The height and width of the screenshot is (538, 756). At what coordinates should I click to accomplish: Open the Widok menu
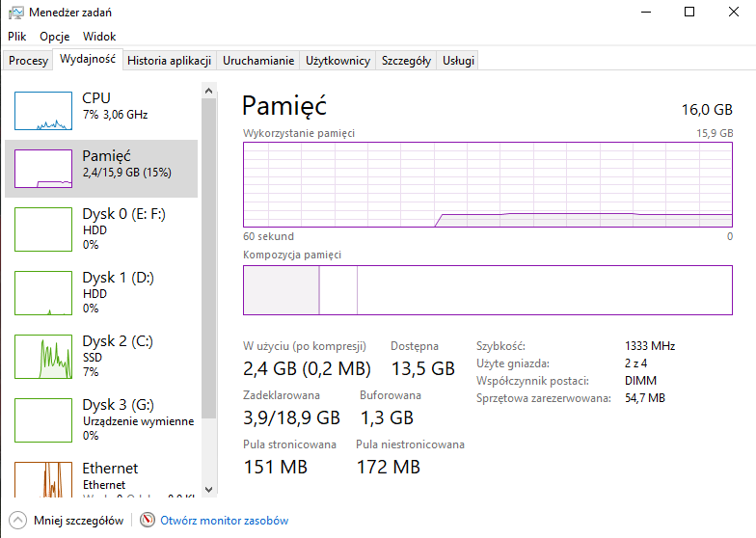[99, 37]
